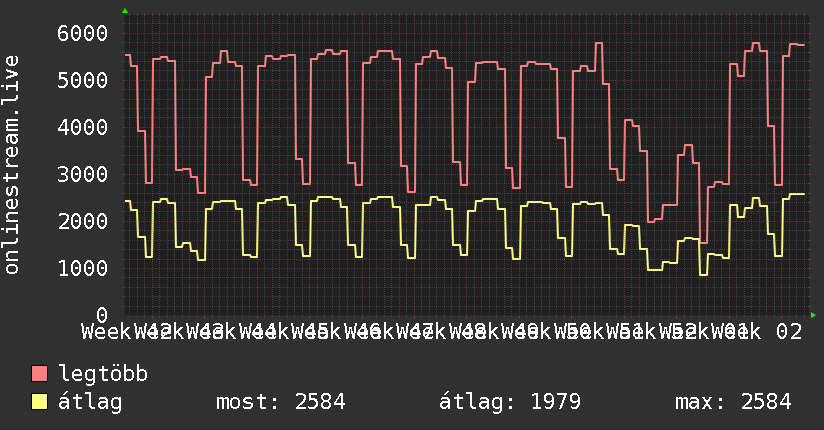Select the átlag legend label
The height and width of the screenshot is (430, 824).
[90, 403]
